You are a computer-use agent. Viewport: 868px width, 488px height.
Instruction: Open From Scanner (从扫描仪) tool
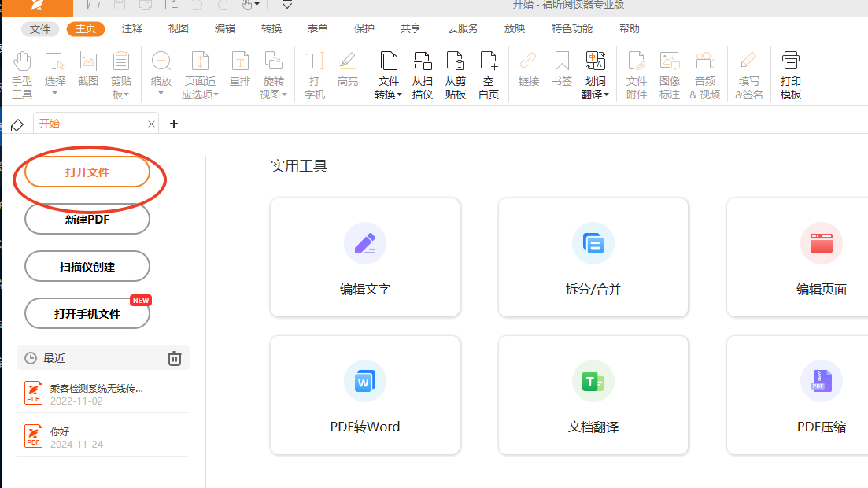(x=423, y=75)
